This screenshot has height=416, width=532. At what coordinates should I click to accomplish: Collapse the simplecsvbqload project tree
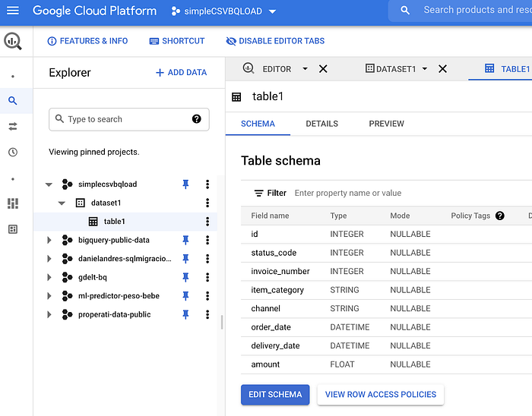click(x=49, y=184)
